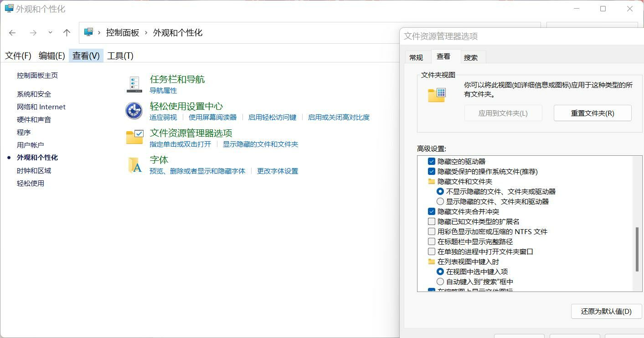This screenshot has width=644, height=338.
Task: Click the 任务栏和导航 icon
Action: tap(134, 84)
